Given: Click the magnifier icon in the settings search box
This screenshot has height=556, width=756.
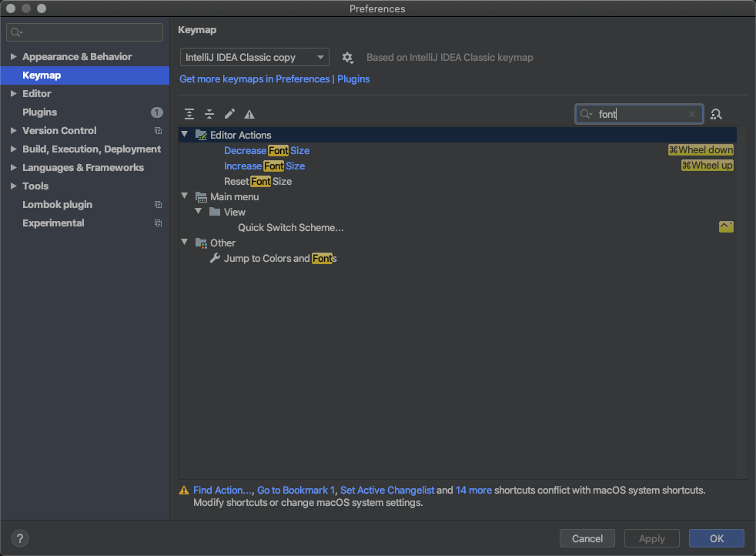Looking at the screenshot, I should [16, 32].
